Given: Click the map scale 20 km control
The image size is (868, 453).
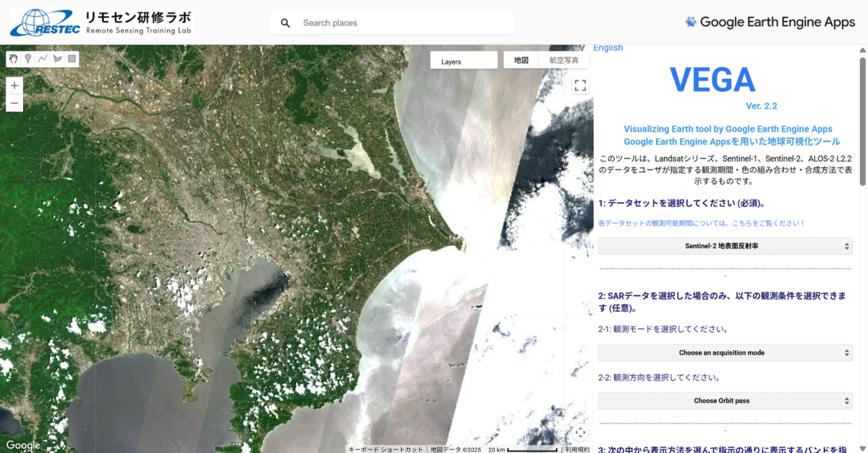Looking at the screenshot, I should [x=523, y=449].
